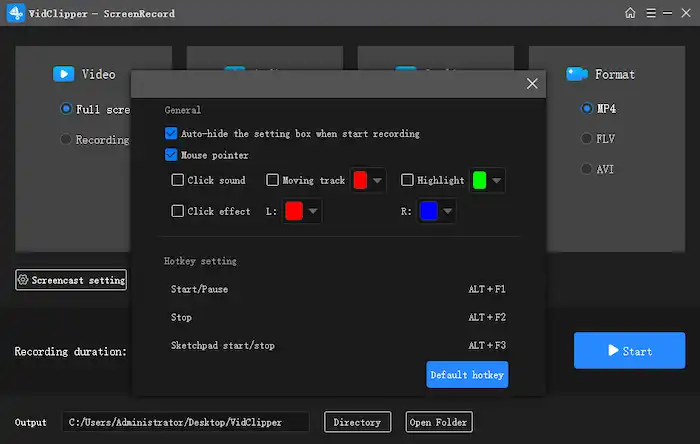Click the VidClipper app logo icon
This screenshot has width=700, height=444.
coord(16,13)
